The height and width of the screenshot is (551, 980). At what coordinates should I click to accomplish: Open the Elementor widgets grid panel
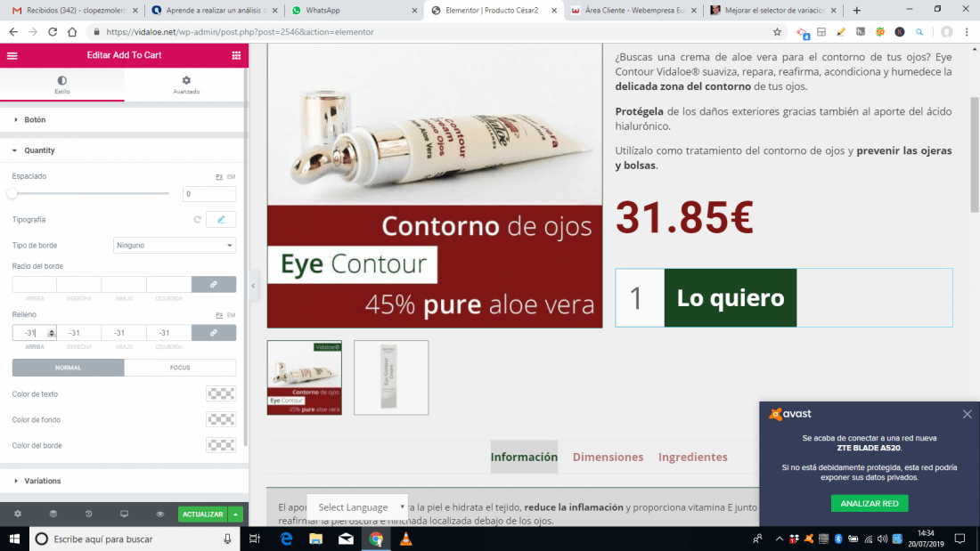coord(236,55)
